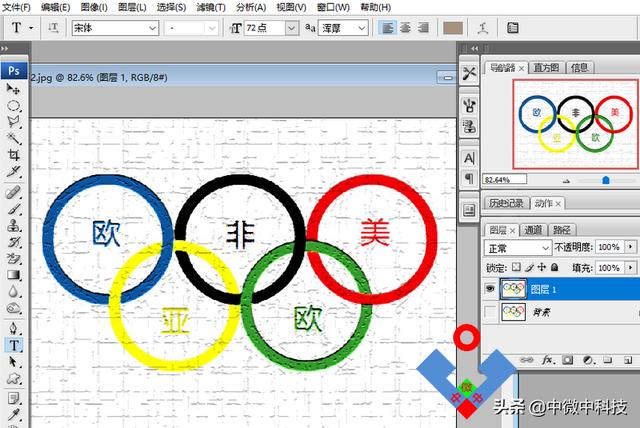Screen dimensions: 640x428
Task: Open tool preset picker arrow
Action: pos(31,28)
